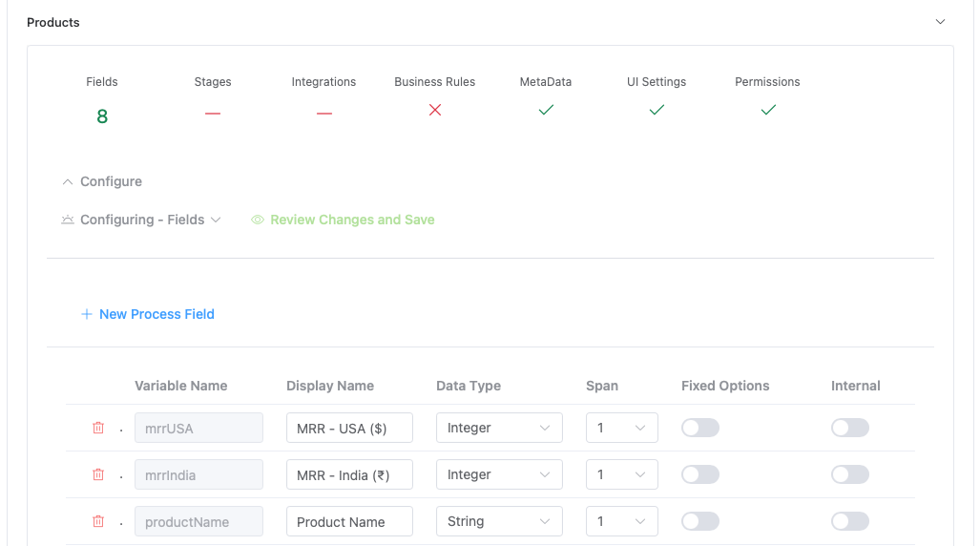Click the Variable Name column header

tap(180, 386)
